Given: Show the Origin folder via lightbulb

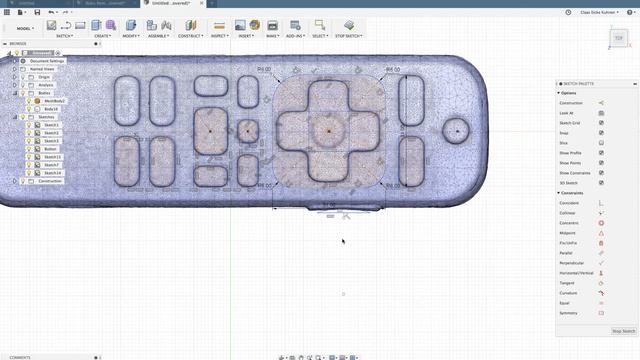Looking at the screenshot, I should point(23,77).
